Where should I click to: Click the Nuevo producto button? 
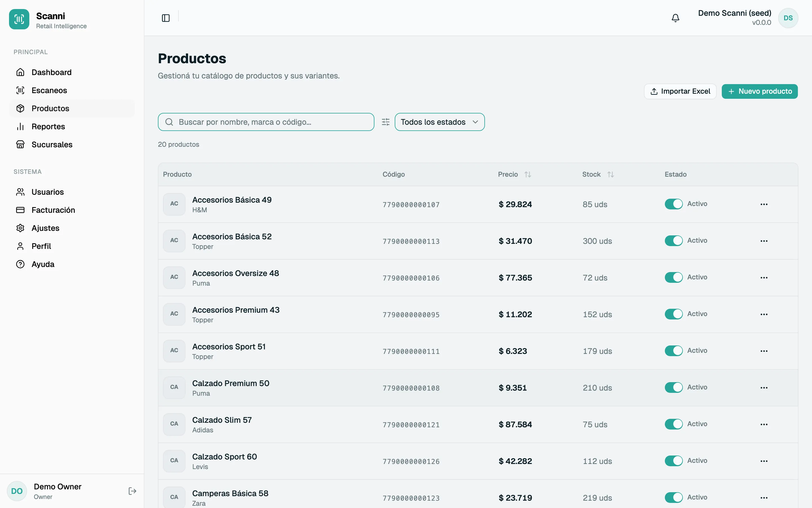coord(760,91)
